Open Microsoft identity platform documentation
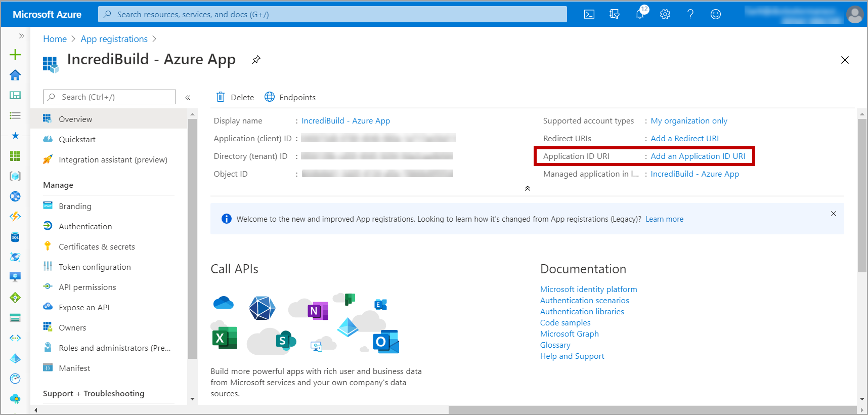The image size is (868, 415). point(588,289)
